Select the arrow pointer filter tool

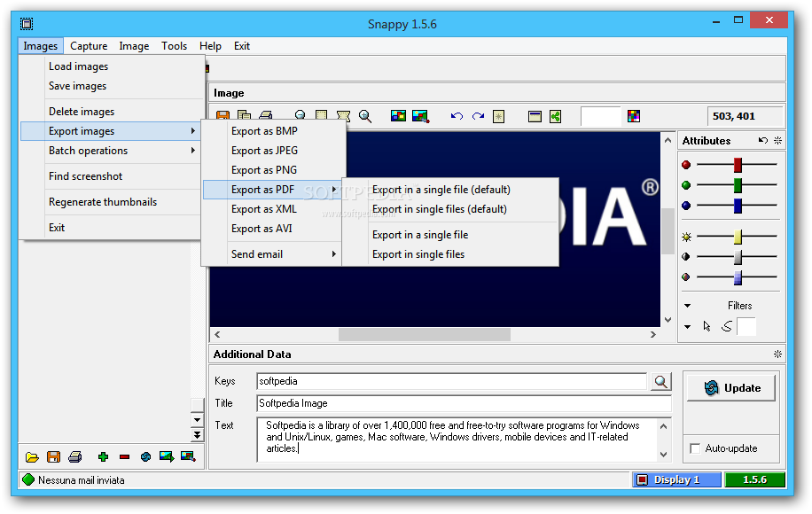tap(707, 326)
